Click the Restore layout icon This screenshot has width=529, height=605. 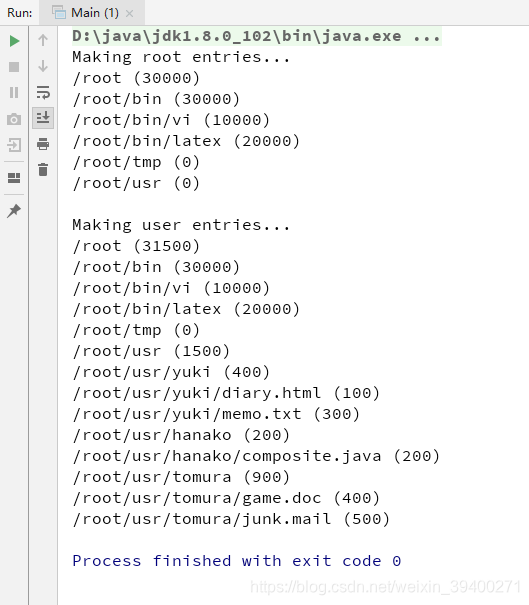14,178
